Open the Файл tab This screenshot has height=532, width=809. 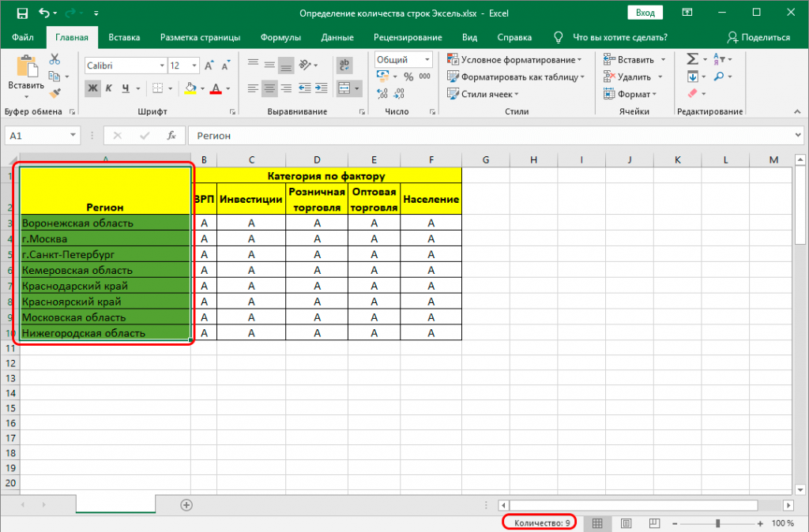click(23, 37)
